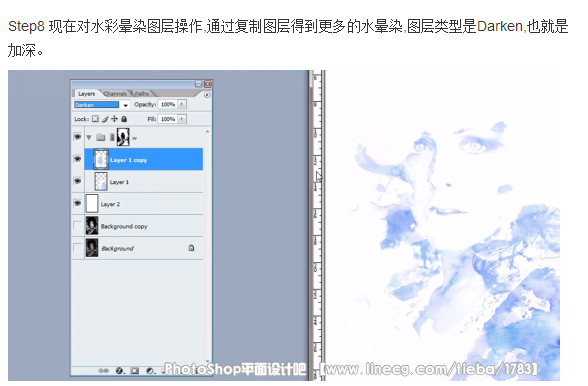The width and height of the screenshot is (588, 386).
Task: Enable lock position icon
Action: (114, 119)
